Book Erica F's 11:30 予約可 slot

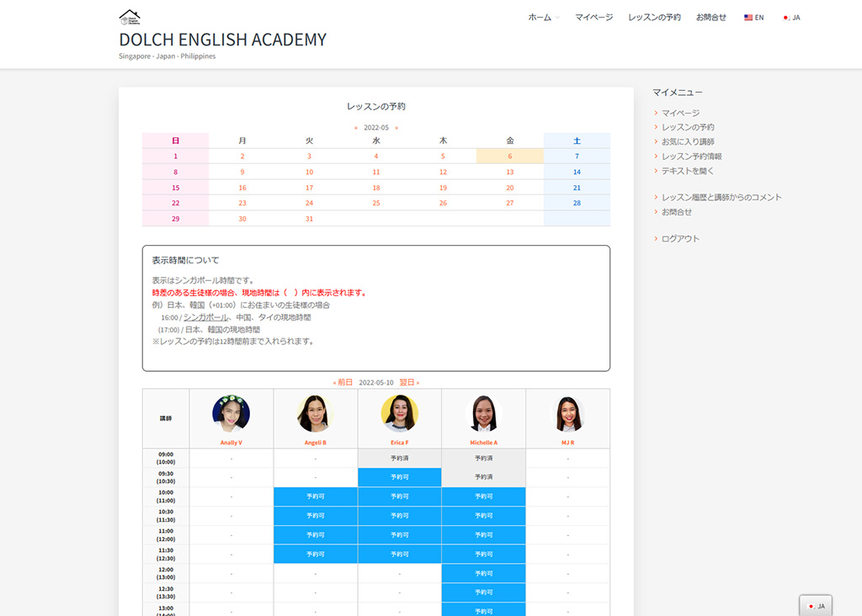(x=400, y=554)
